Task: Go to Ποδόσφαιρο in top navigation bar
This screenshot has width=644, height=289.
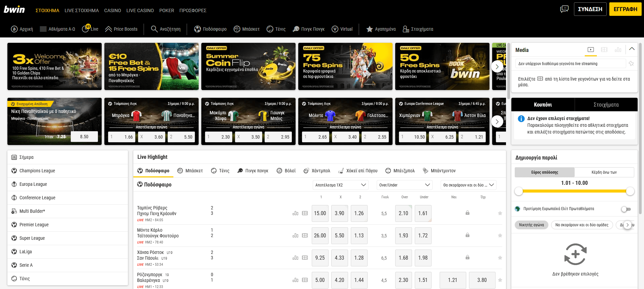Action: coord(210,29)
